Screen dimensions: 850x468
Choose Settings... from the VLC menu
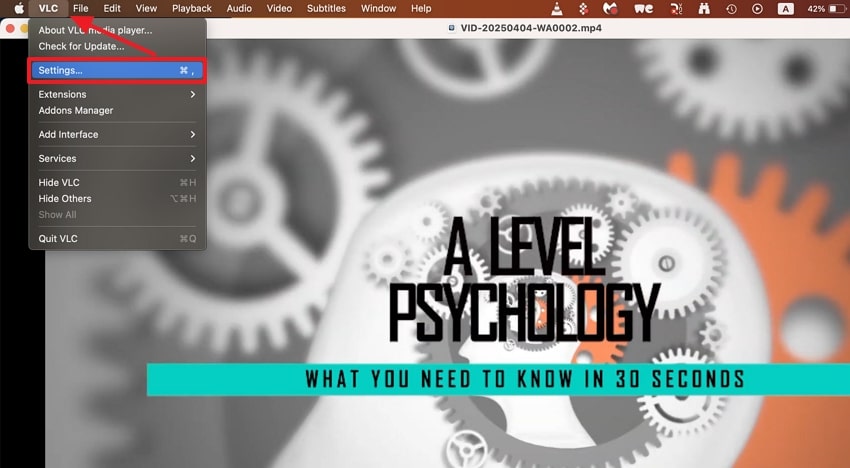[x=117, y=70]
